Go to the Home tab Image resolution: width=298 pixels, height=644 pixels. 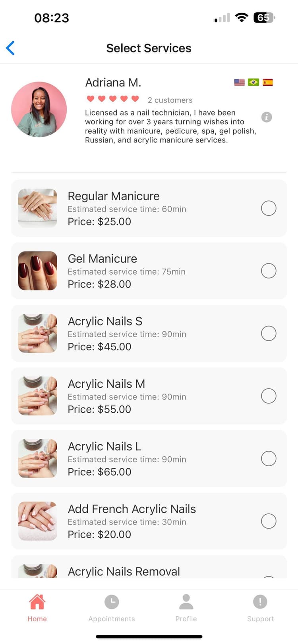37,608
